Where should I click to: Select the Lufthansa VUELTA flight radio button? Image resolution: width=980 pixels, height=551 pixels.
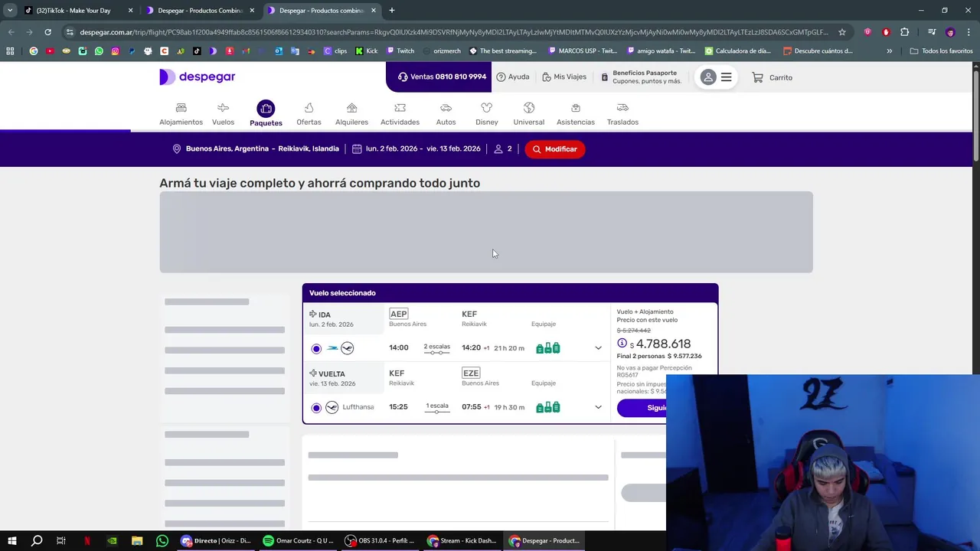tap(316, 408)
